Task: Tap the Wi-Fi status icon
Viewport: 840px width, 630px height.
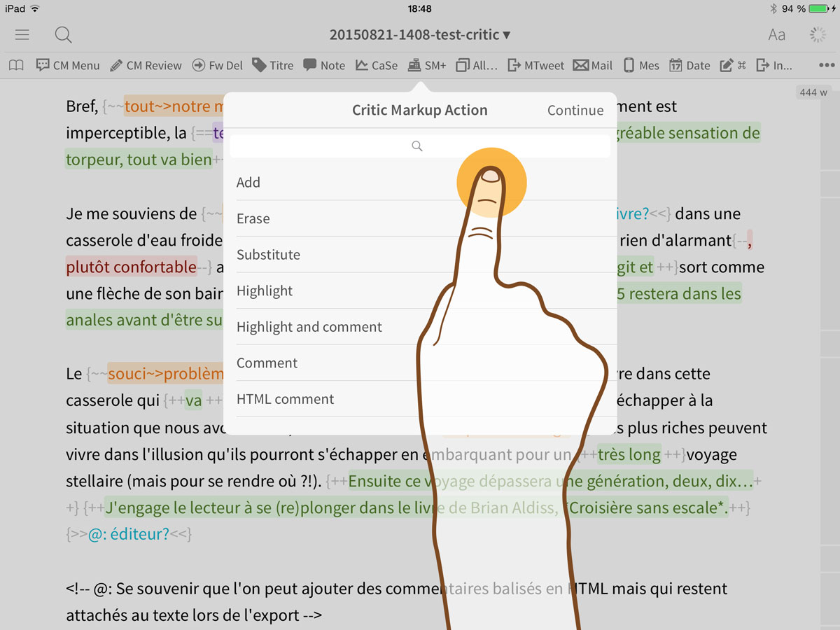Action: 35,8
